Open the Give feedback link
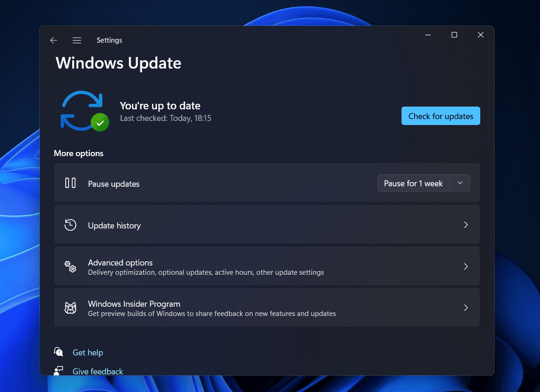 [98, 371]
